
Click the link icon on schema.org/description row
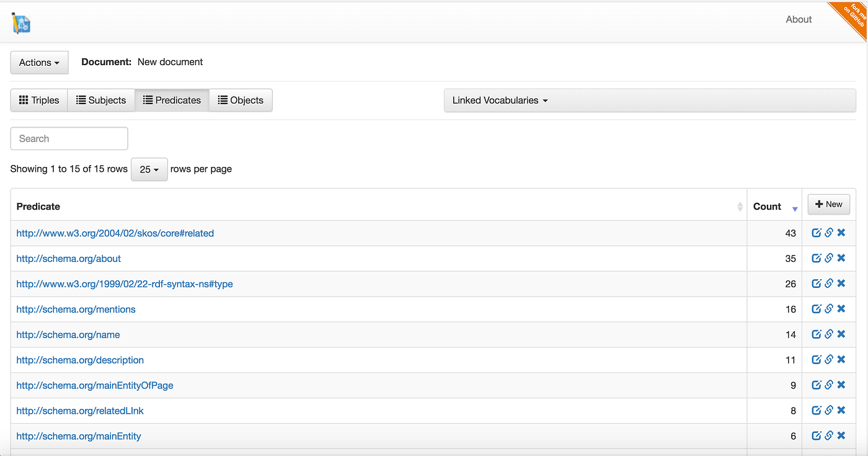point(829,359)
